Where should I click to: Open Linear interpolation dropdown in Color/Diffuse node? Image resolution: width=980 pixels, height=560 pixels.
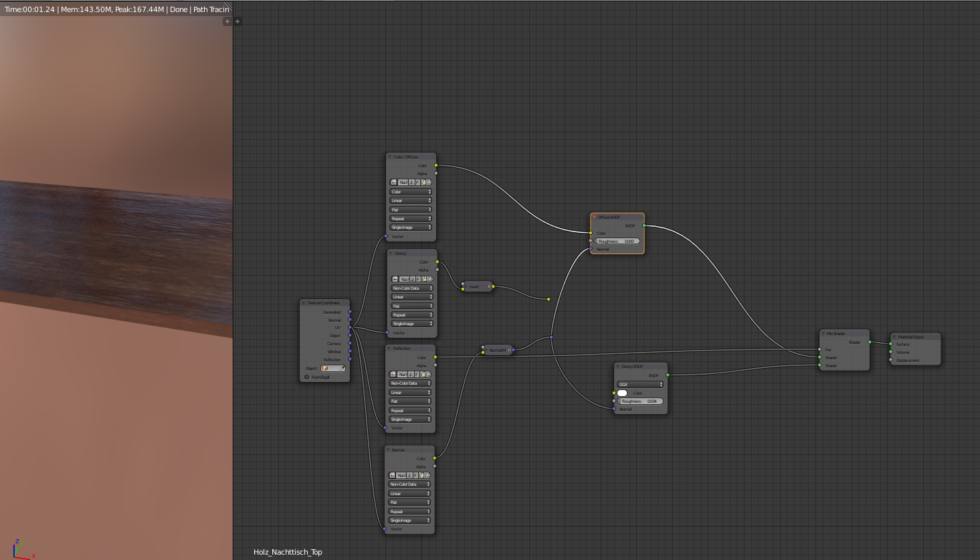click(x=411, y=200)
